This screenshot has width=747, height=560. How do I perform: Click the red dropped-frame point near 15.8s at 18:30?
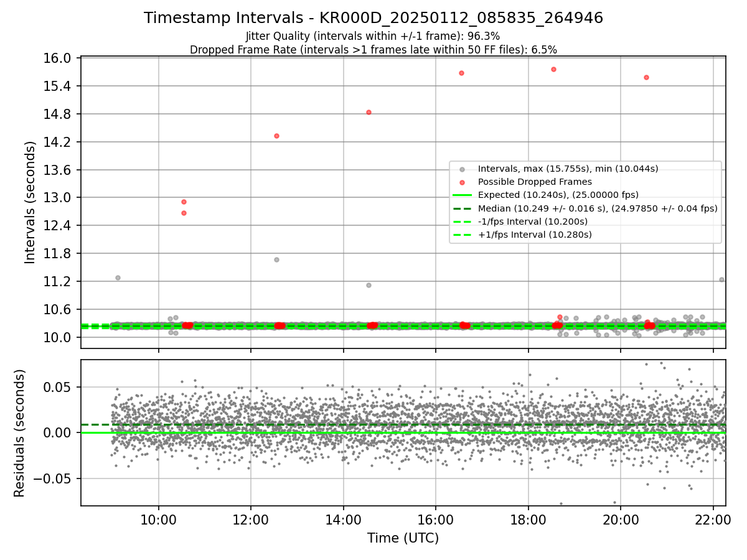(x=553, y=69)
